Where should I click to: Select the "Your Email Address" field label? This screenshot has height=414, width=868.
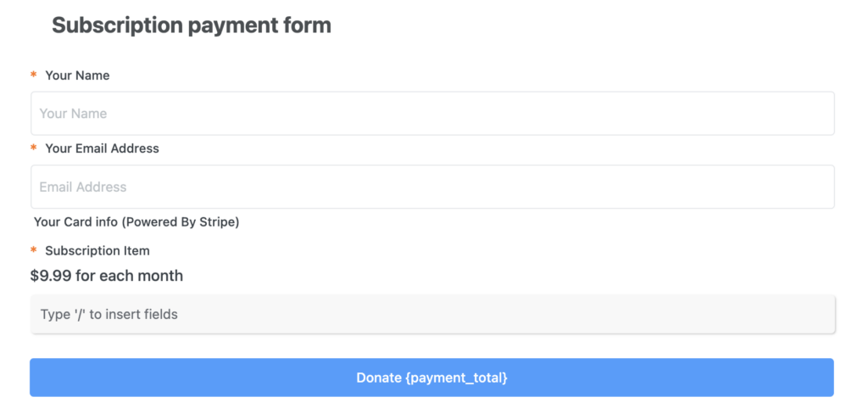[x=102, y=148]
